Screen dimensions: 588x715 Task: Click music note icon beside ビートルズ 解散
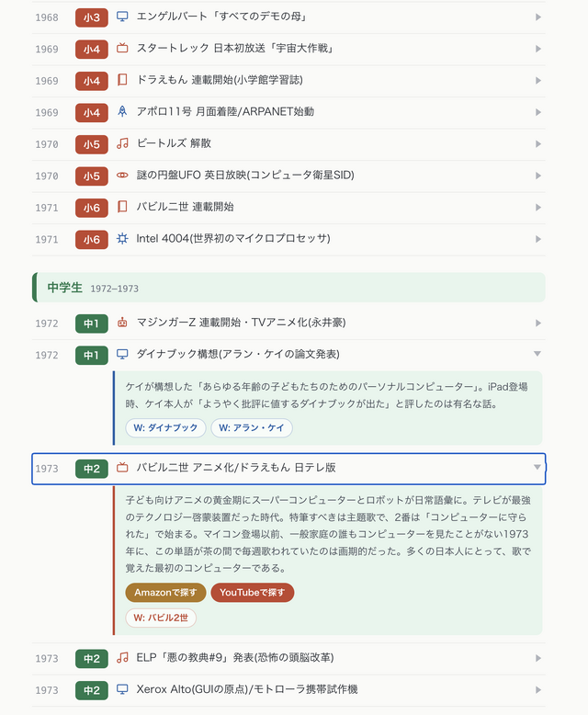point(122,143)
